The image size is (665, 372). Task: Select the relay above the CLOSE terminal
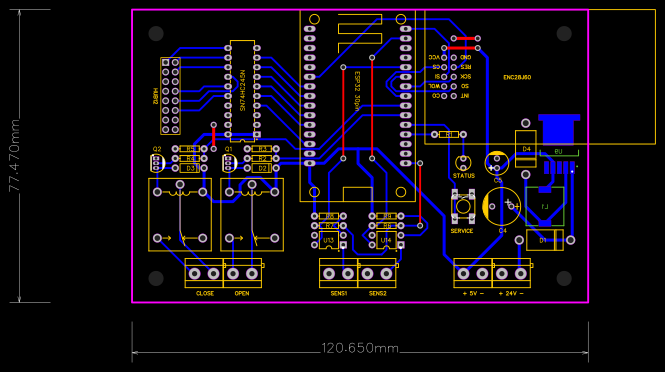pos(180,215)
